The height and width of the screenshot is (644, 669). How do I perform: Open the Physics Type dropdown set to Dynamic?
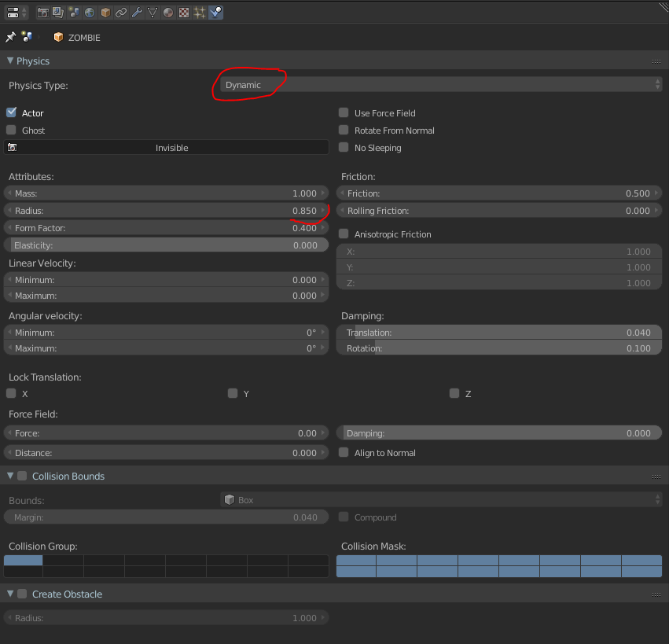tap(440, 85)
